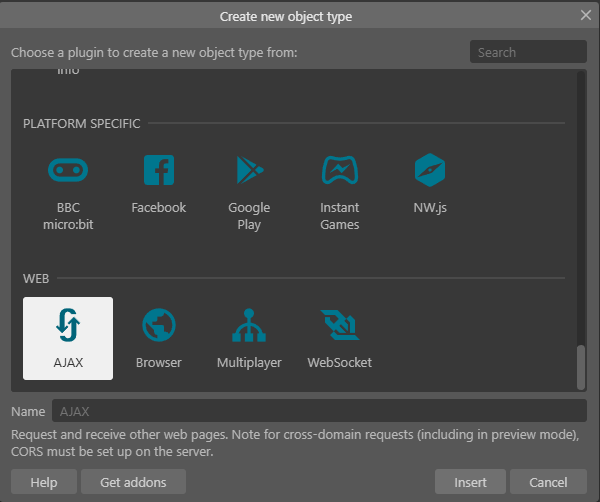The height and width of the screenshot is (502, 600).
Task: Close the dialog with the X button
Action: point(586,15)
